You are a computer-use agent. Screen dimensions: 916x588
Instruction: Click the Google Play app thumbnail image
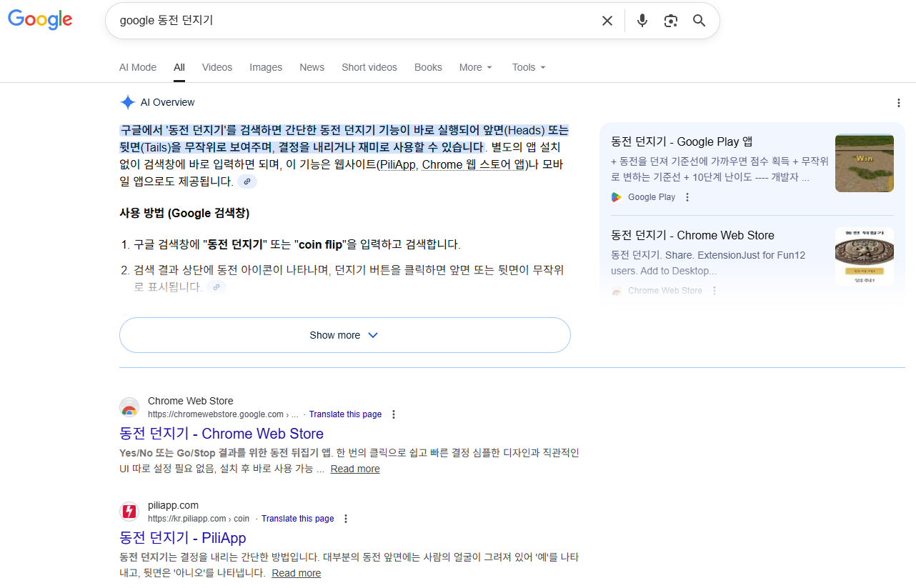click(x=864, y=164)
